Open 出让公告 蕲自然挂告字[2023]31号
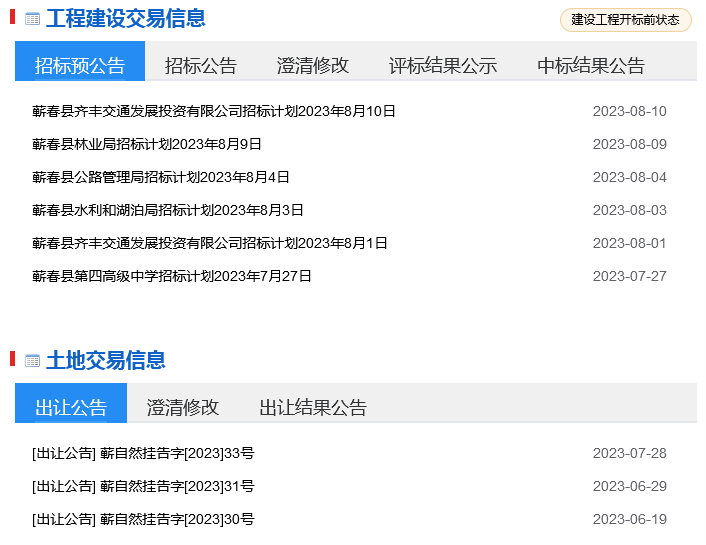The image size is (706, 545). coord(143,486)
